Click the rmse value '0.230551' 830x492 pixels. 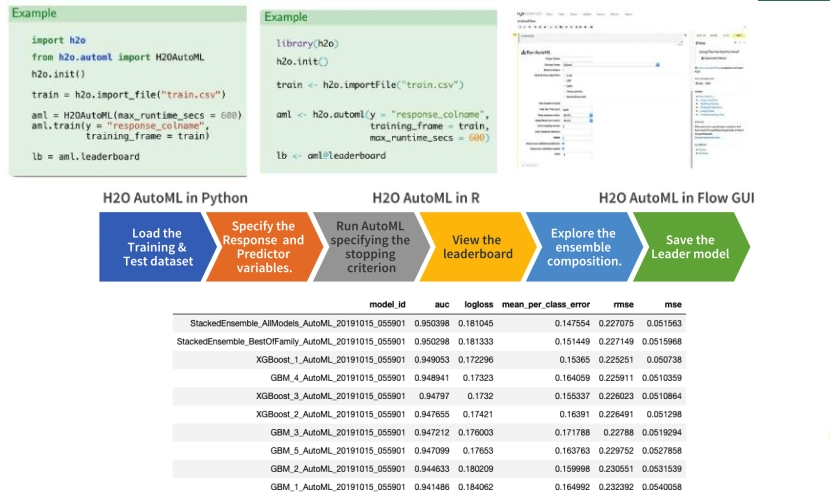(616, 469)
